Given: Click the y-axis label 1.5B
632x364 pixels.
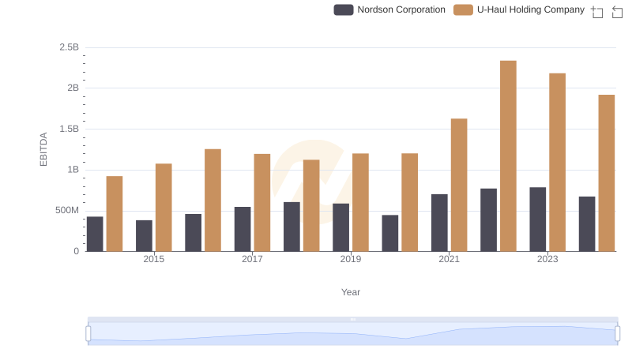Looking at the screenshot, I should [x=70, y=129].
